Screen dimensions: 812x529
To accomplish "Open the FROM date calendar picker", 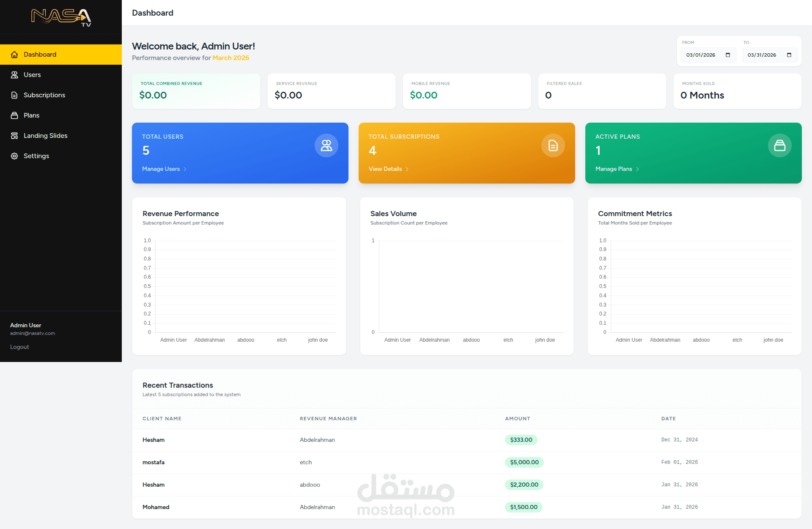I will tap(728, 55).
